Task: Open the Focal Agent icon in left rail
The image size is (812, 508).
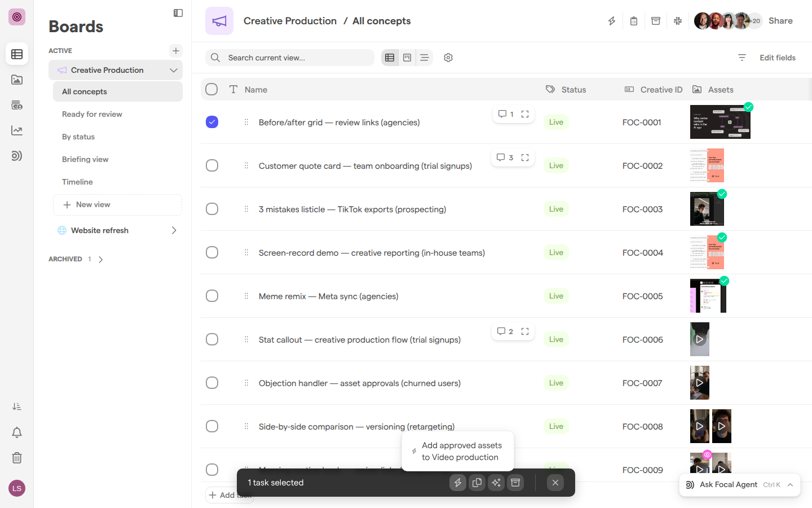Action: point(17,156)
